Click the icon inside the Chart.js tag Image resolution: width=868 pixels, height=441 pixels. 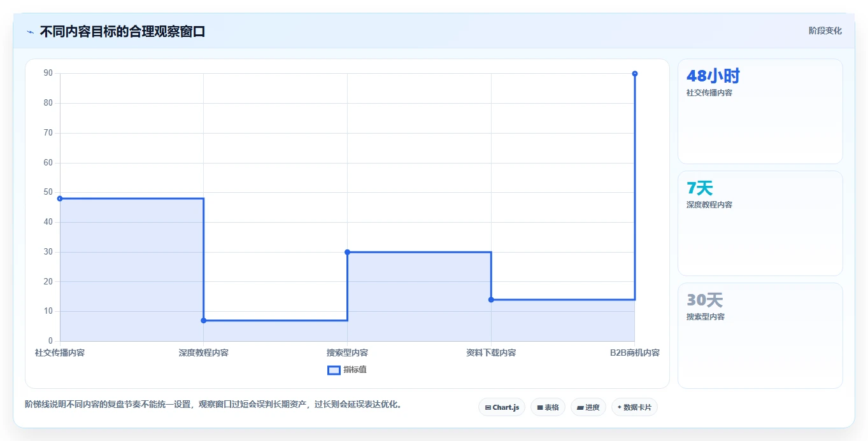[x=488, y=407]
